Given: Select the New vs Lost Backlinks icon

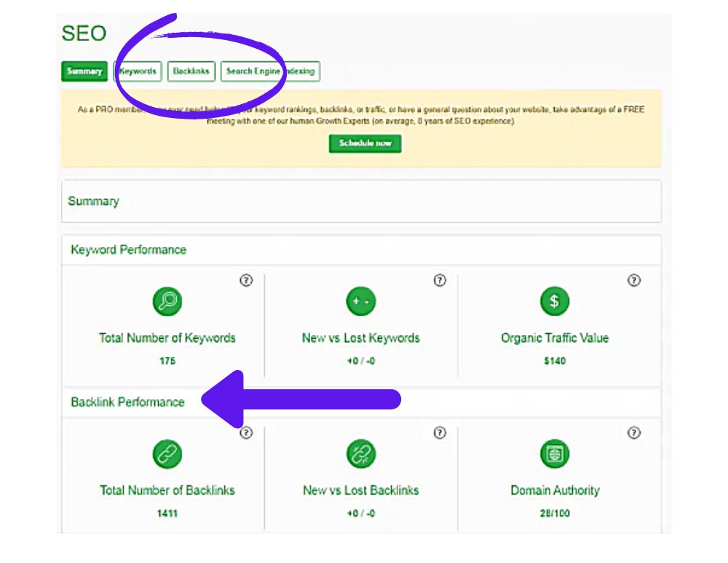Looking at the screenshot, I should pos(360,453).
